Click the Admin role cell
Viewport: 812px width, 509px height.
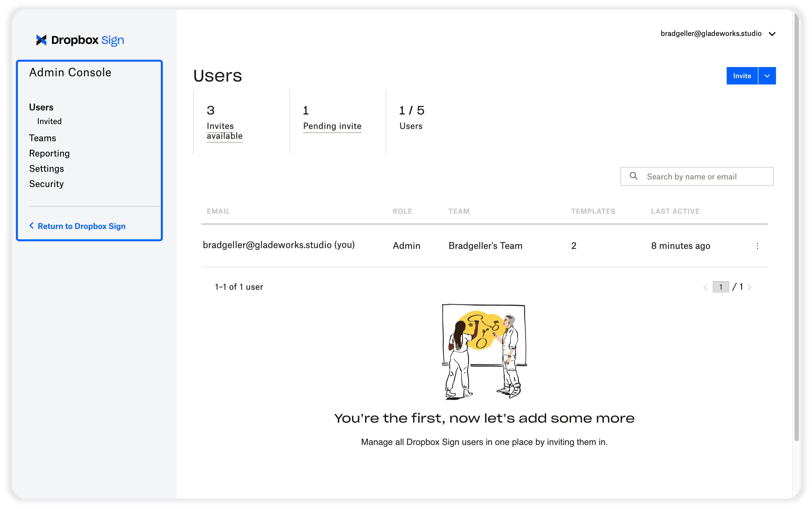[406, 246]
